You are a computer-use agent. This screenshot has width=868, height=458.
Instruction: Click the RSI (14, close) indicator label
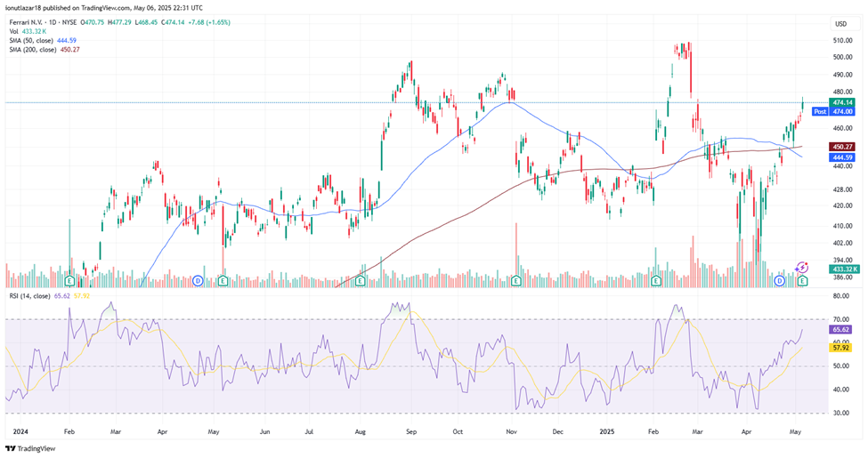[33, 297]
